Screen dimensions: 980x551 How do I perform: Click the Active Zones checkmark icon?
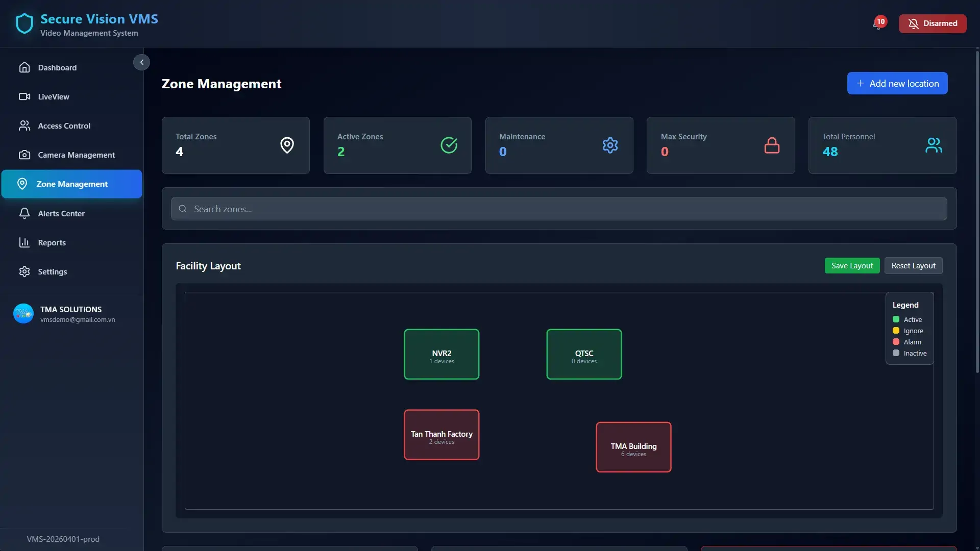click(x=449, y=145)
